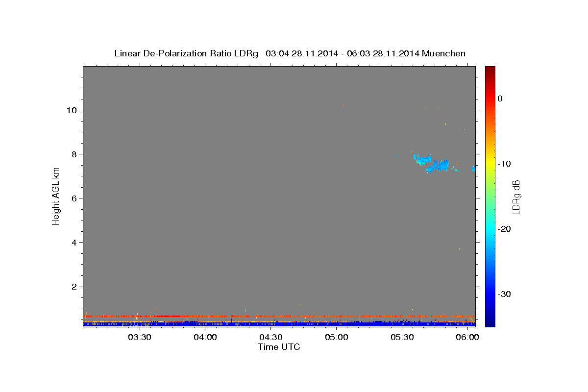Click the 04:00 time tick label
588x392 pixels.
click(205, 338)
